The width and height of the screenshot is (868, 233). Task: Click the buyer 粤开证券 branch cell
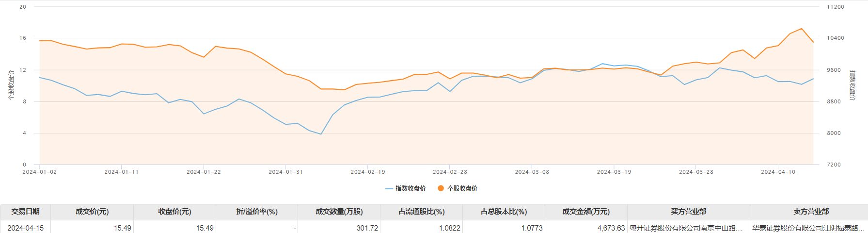(x=686, y=228)
